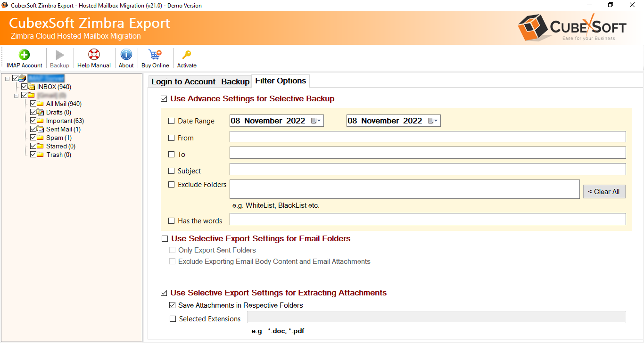Uncheck the Drafts (0) tree checkbox
The image size is (644, 343).
[x=33, y=112]
